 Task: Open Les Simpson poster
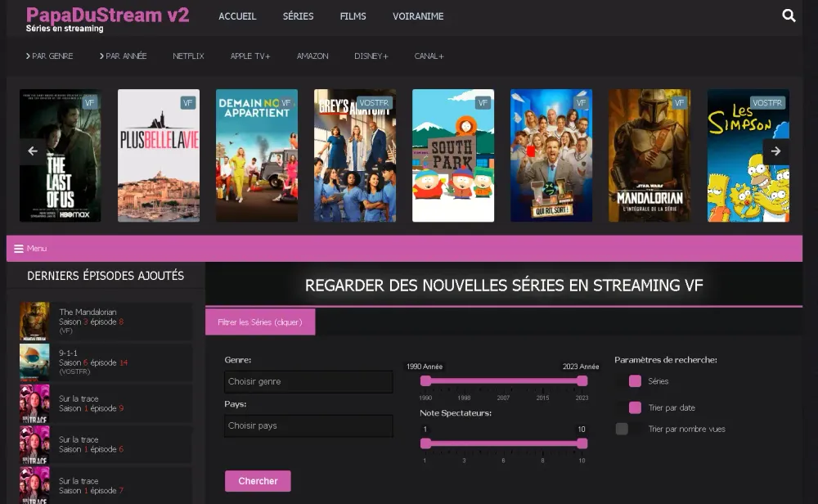[748, 155]
